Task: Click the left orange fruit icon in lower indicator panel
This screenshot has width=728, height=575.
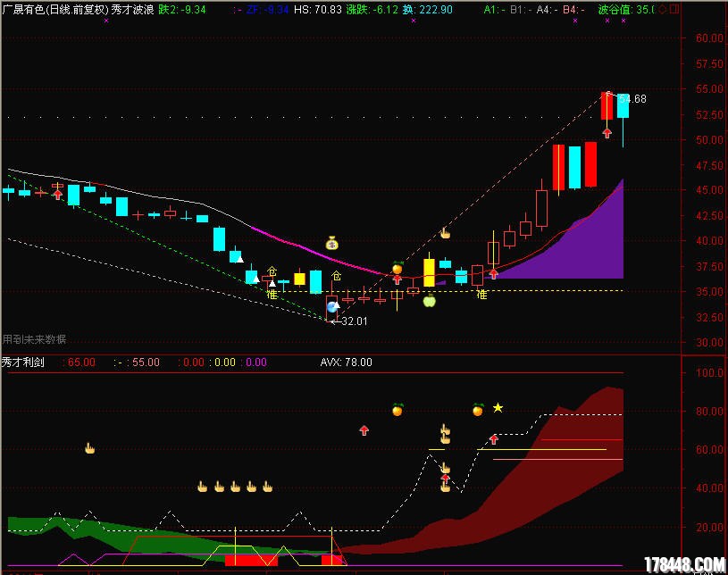Action: (x=397, y=409)
